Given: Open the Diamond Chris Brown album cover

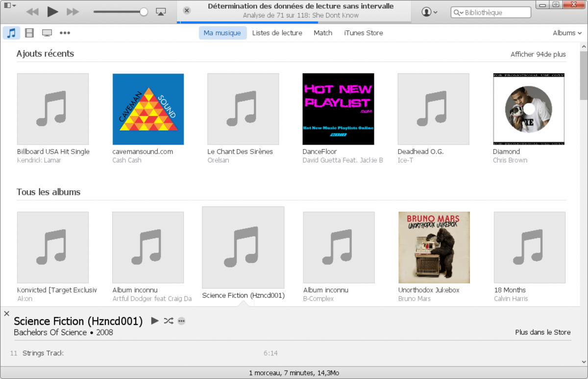Looking at the screenshot, I should pyautogui.click(x=529, y=109).
